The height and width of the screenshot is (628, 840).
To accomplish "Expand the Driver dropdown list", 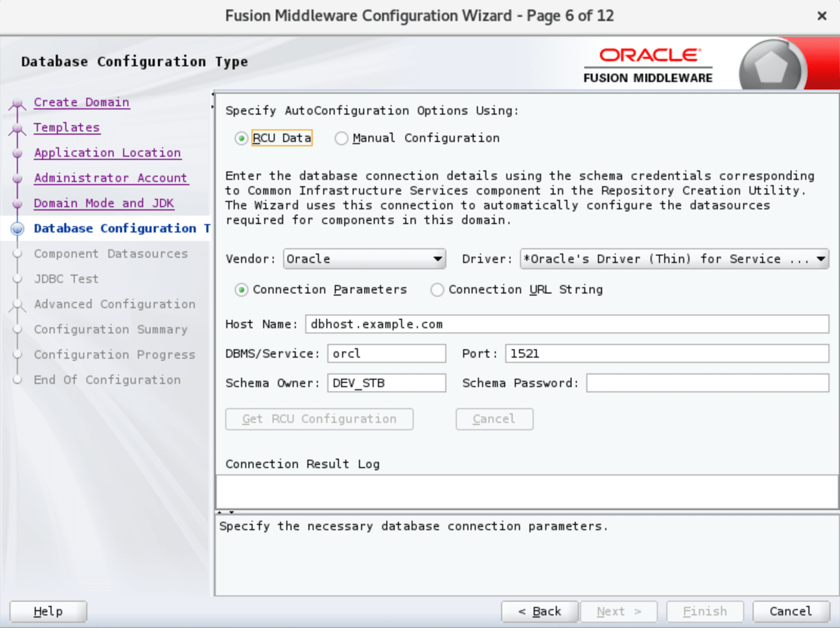I will click(674, 259).
